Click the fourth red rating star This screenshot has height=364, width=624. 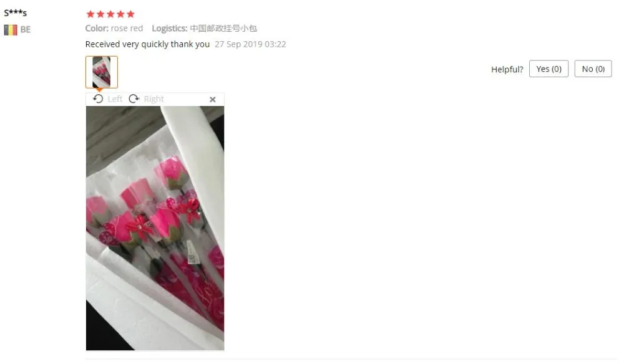(x=120, y=14)
